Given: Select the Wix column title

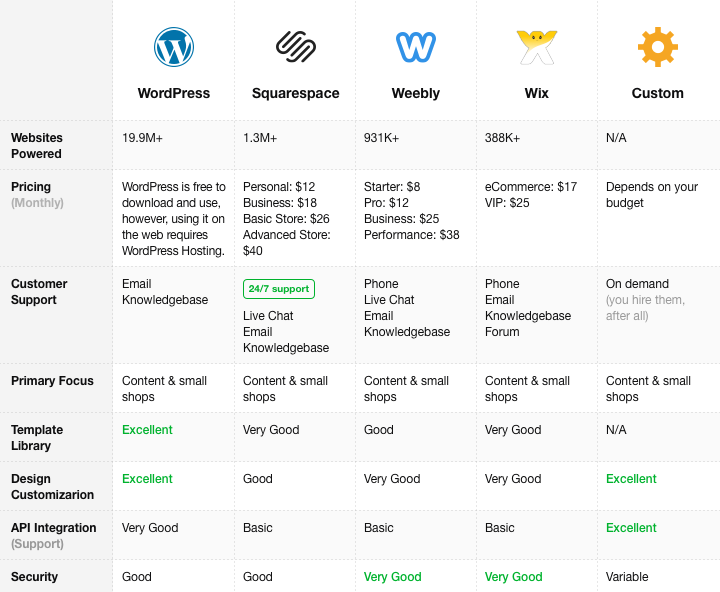Looking at the screenshot, I should (x=536, y=93).
